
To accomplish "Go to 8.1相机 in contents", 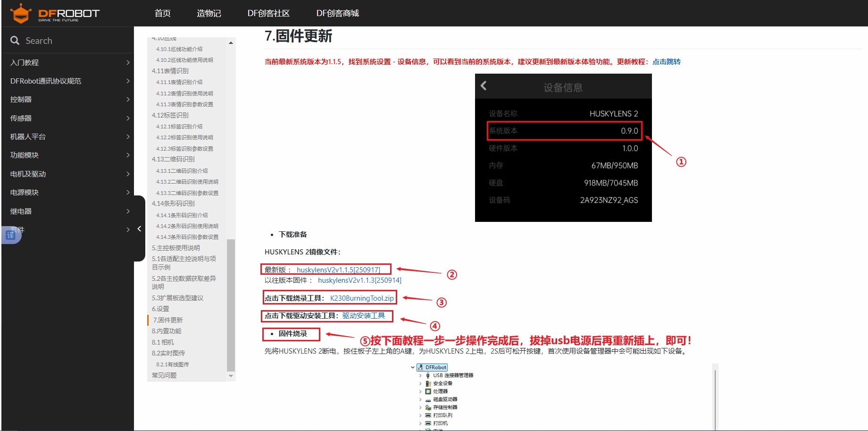I will (162, 342).
